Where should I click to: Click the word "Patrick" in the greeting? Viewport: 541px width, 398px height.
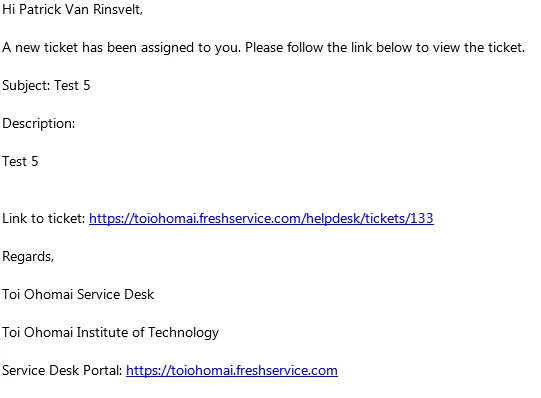40,10
